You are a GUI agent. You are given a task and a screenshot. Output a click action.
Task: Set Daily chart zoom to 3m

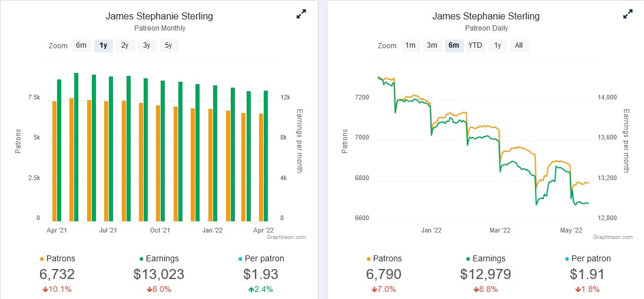point(432,45)
